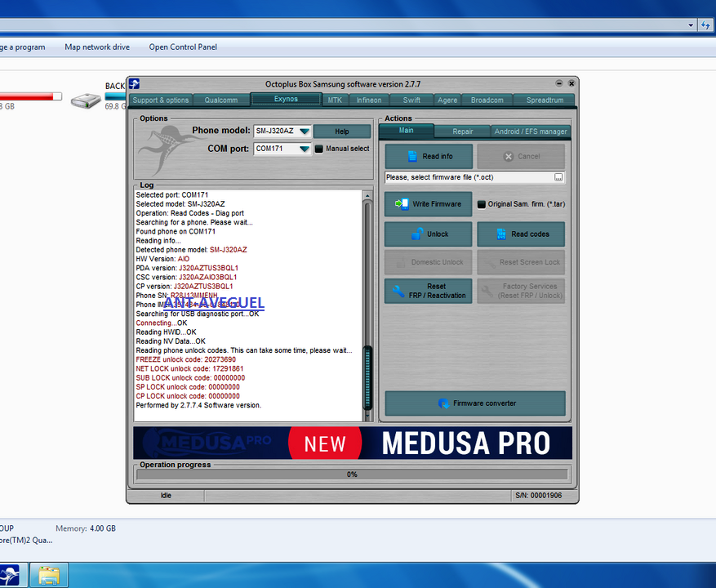Click the Domestic Unlock button
This screenshot has width=716, height=588.
coord(429,262)
